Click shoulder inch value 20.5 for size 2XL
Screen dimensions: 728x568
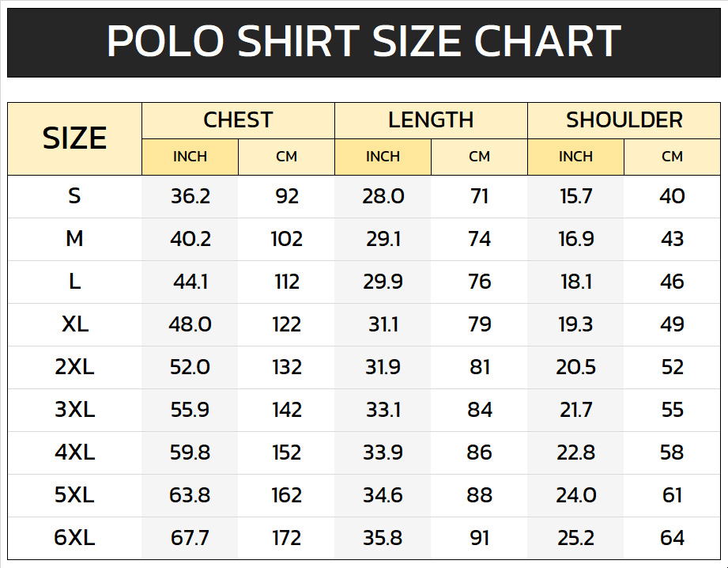575,367
